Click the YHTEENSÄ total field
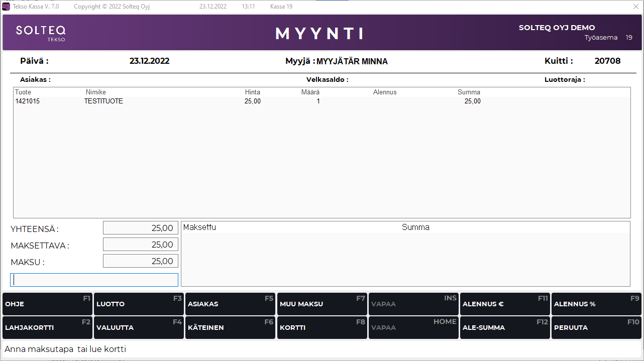644x361 pixels. coord(141,228)
